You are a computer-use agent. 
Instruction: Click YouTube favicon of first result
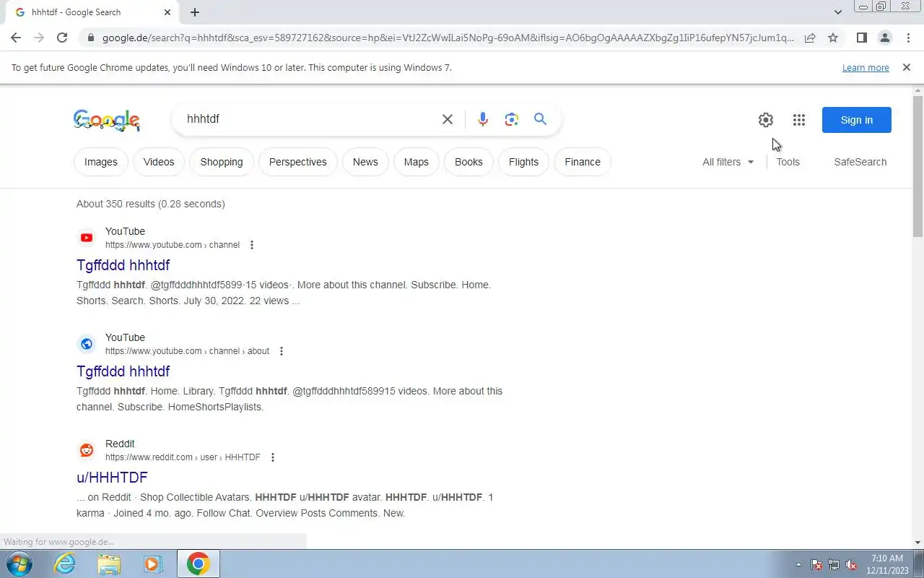(87, 238)
